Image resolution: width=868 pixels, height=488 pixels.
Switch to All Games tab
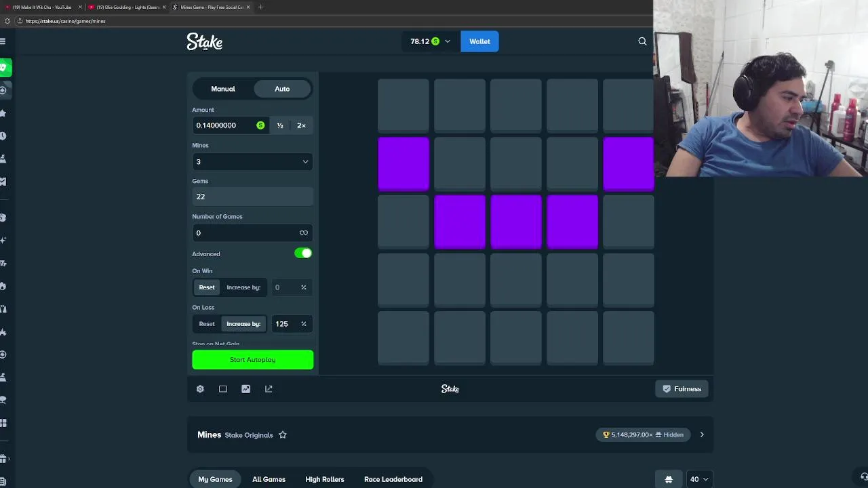(x=269, y=479)
